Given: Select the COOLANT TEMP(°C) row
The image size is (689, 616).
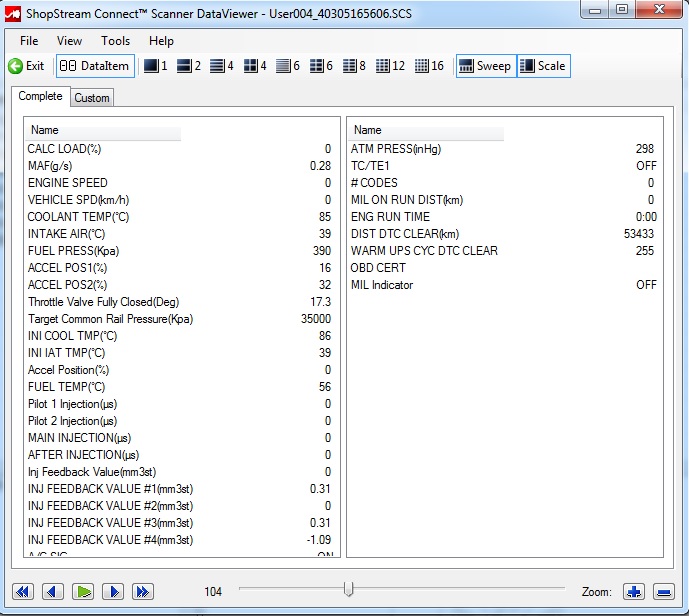Looking at the screenshot, I should coord(181,217).
